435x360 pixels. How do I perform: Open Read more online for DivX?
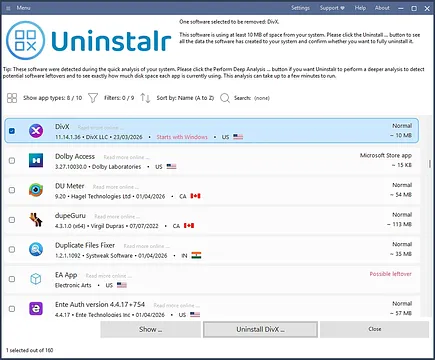(x=101, y=128)
